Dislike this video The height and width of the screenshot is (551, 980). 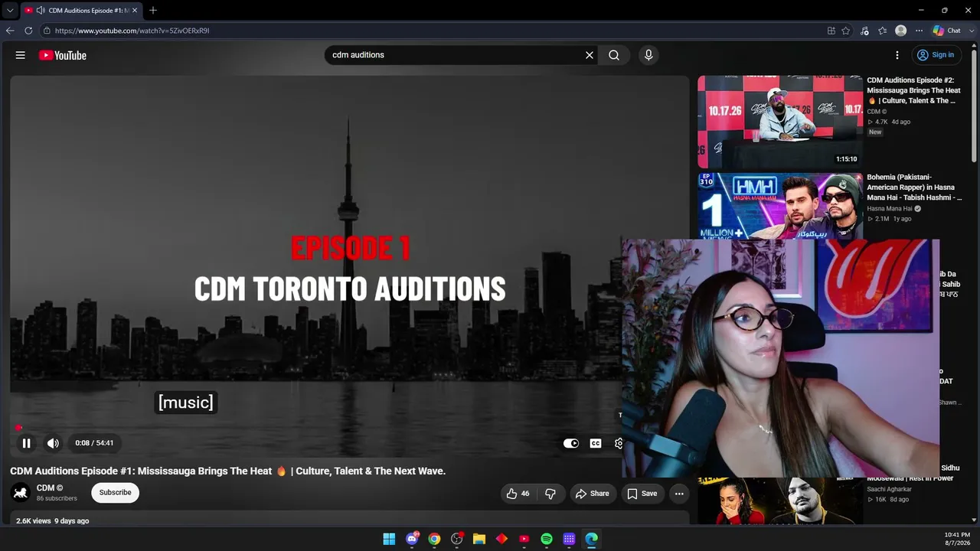click(550, 494)
